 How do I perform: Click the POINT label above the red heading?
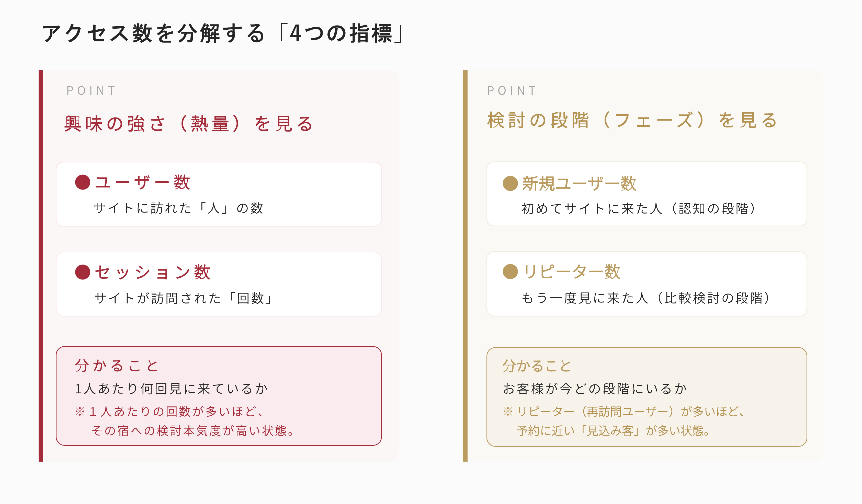(91, 91)
